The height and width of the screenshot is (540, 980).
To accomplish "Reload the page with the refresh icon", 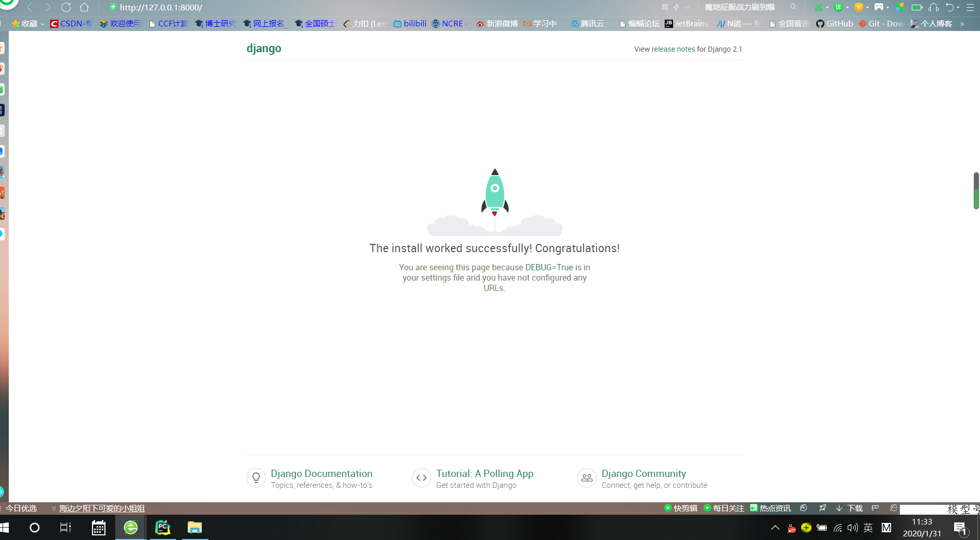I will [66, 7].
